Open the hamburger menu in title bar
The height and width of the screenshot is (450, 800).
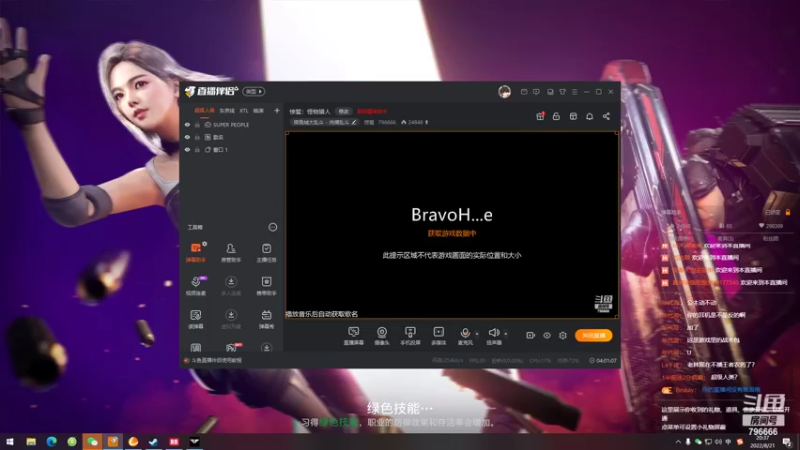[574, 92]
